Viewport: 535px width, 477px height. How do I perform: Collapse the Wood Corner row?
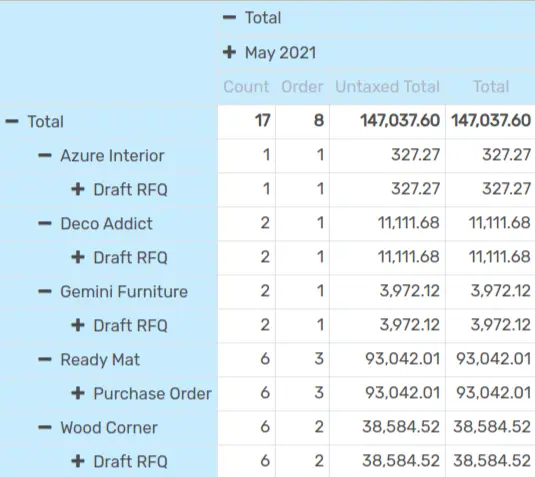coord(98,427)
